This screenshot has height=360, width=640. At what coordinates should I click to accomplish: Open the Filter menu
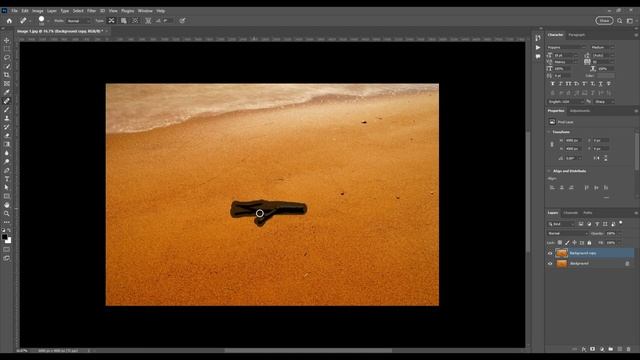pos(91,11)
